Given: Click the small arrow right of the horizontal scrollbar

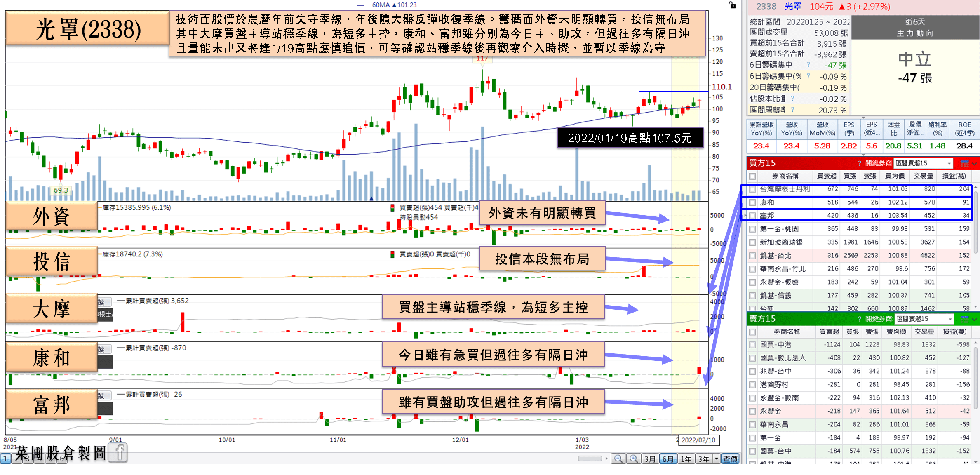Looking at the screenshot, I should [606, 459].
